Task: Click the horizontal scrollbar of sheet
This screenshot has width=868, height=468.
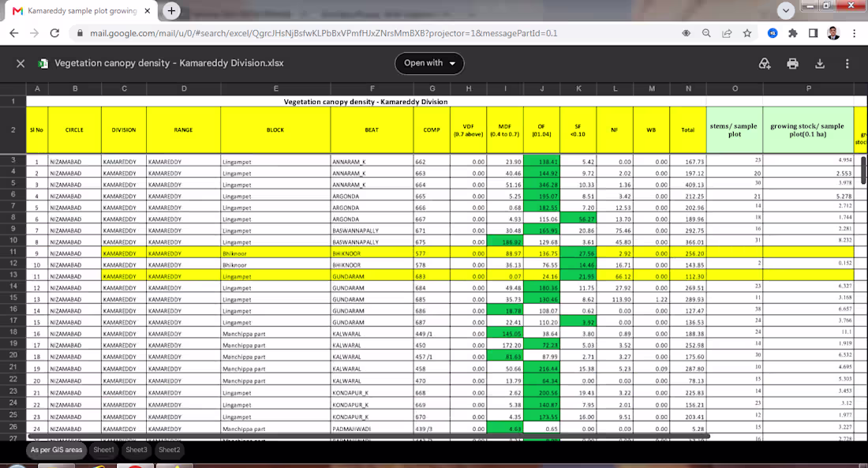Action: tap(369, 436)
